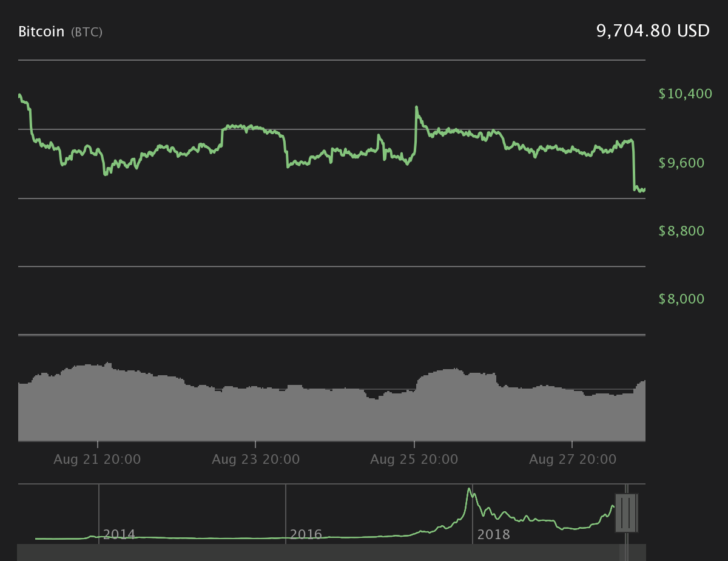Click the price spike near Aug 25 20:00
This screenshot has width=728, height=561.
pos(416,108)
